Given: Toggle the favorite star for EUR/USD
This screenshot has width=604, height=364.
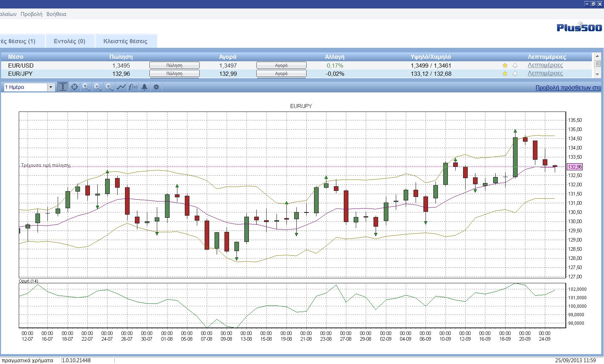Looking at the screenshot, I should [505, 65].
